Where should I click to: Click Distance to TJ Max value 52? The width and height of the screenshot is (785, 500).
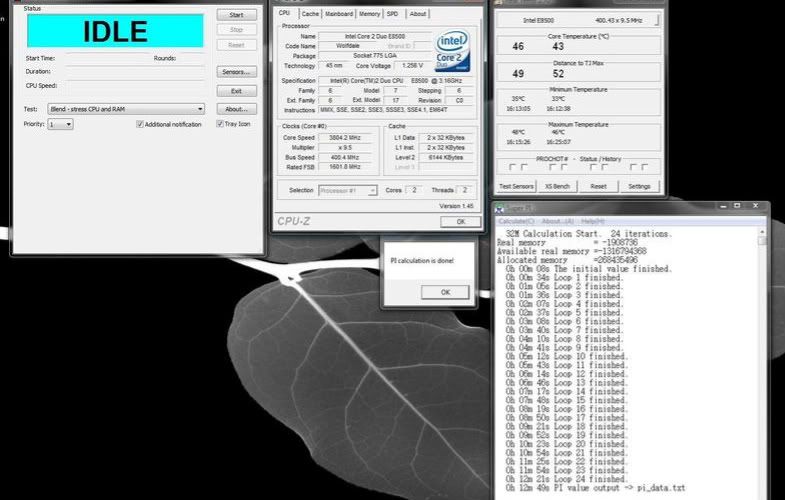[x=558, y=74]
